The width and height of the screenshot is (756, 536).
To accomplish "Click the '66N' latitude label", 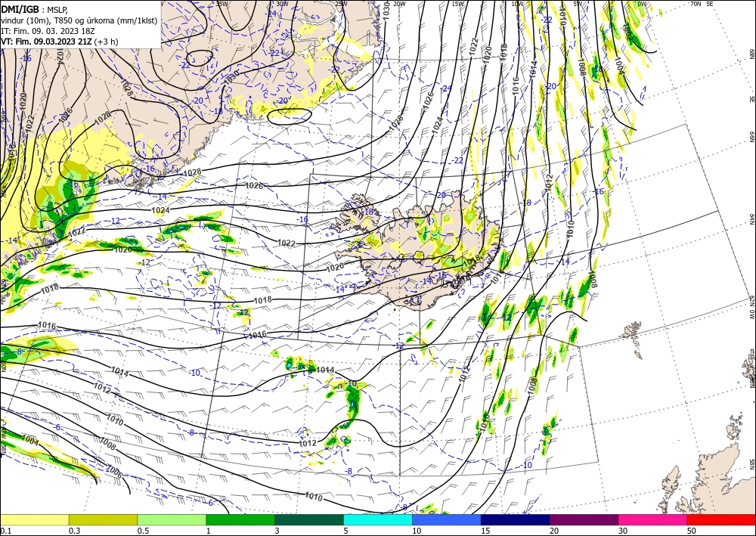I will (751, 138).
